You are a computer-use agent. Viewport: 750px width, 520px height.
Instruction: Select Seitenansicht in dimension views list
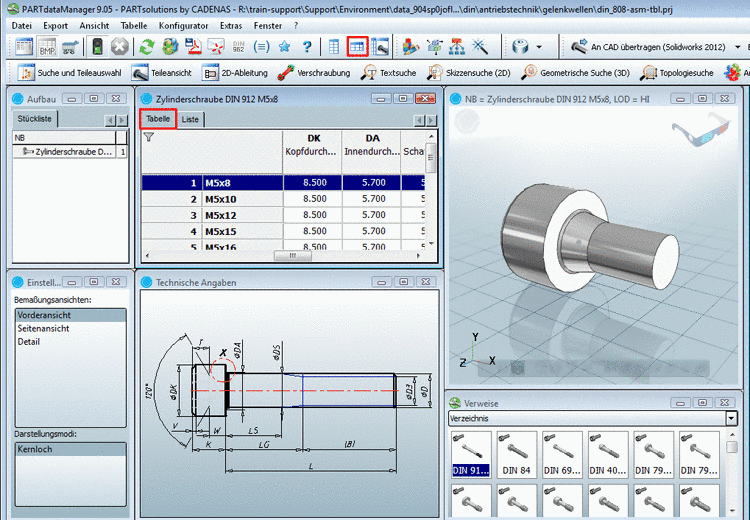pyautogui.click(x=43, y=328)
